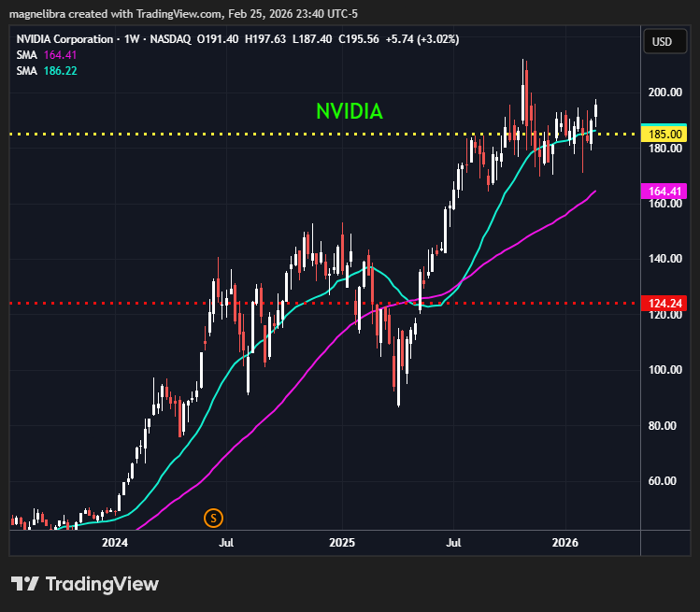This screenshot has height=612, width=700.
Task: Click the 100.00 price axis label
Action: pos(665,370)
